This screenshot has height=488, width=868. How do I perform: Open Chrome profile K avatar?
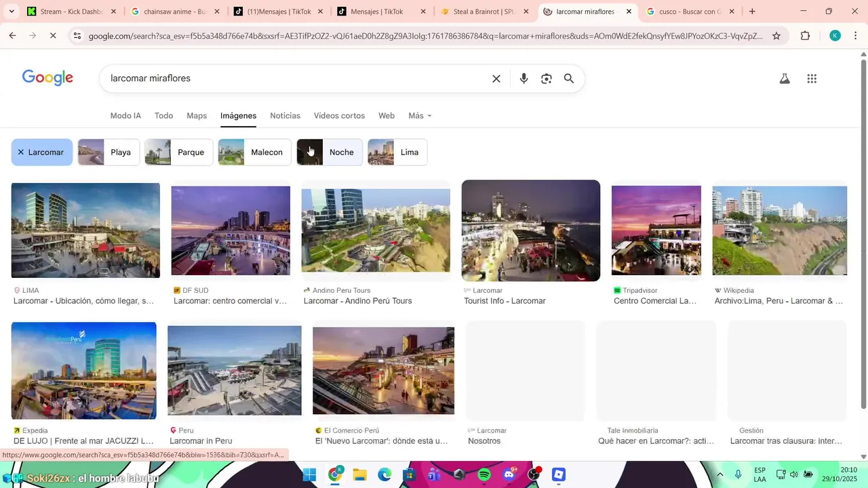(x=835, y=36)
